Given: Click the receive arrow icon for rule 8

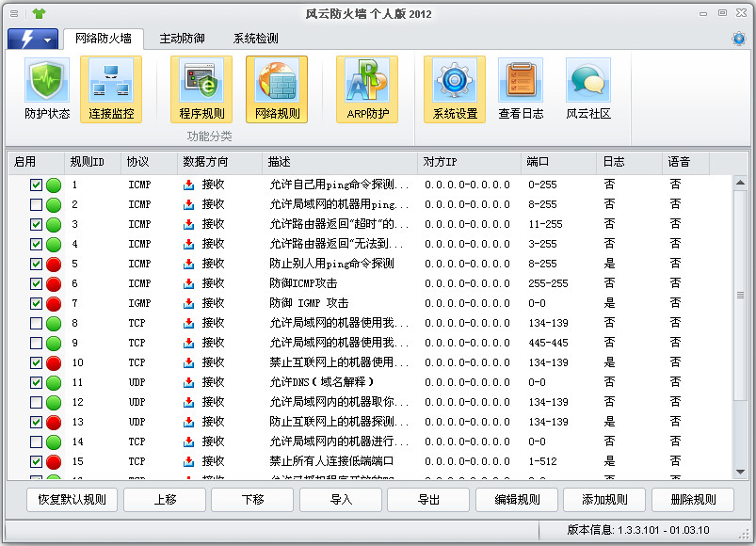Looking at the screenshot, I should 189,323.
